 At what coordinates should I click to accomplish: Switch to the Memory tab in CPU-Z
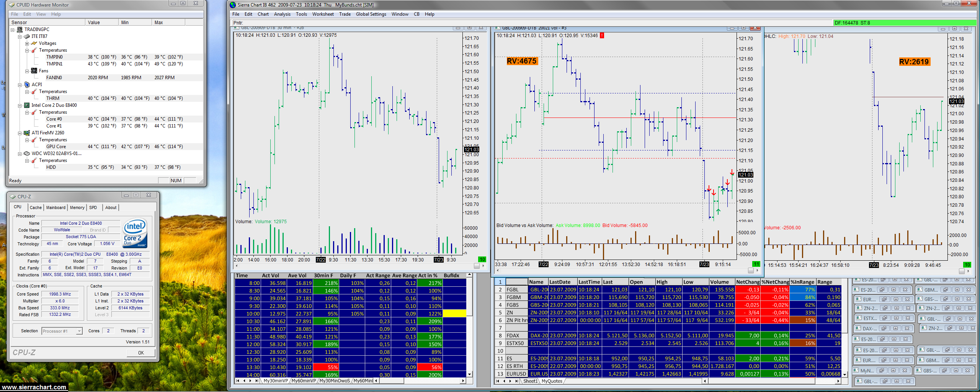(77, 207)
